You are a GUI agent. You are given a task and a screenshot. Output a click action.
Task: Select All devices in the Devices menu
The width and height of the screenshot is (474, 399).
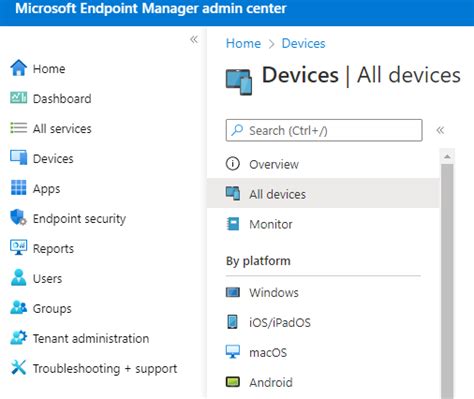[x=323, y=194]
